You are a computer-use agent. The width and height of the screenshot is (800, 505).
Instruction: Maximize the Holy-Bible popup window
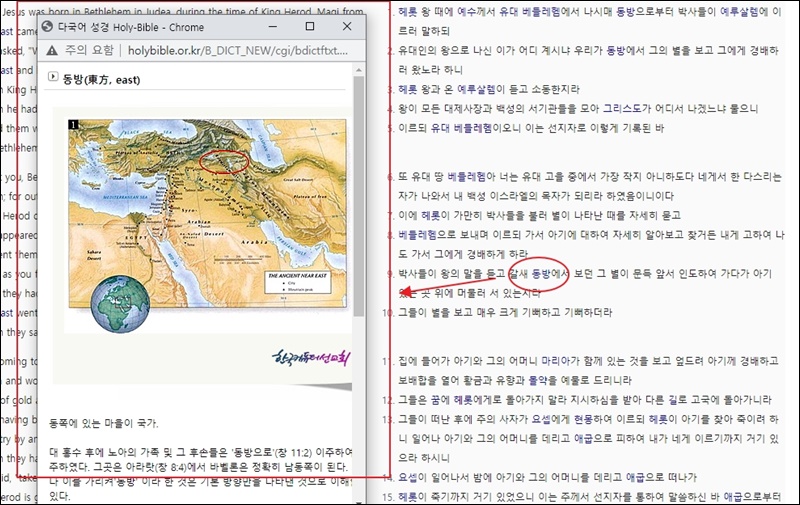(x=310, y=27)
